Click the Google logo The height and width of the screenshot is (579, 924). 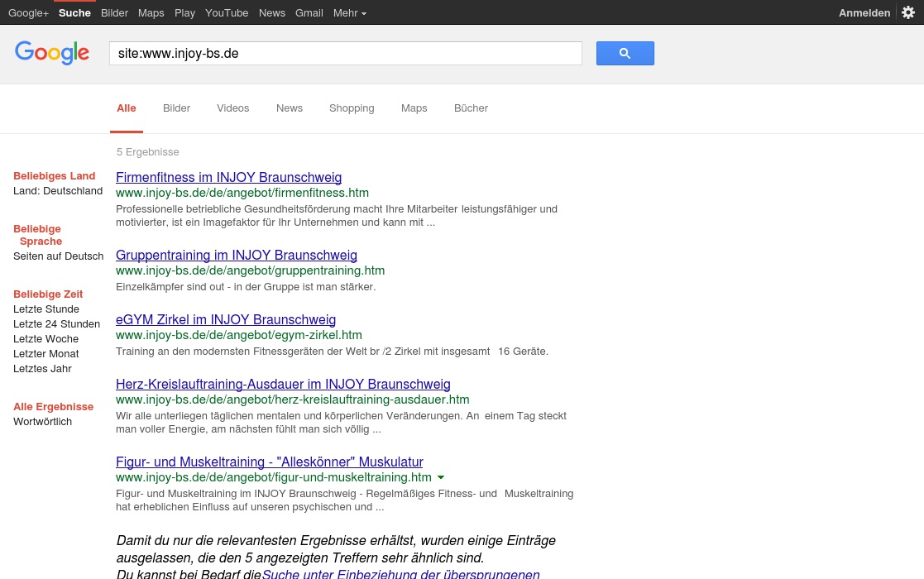[x=52, y=53]
